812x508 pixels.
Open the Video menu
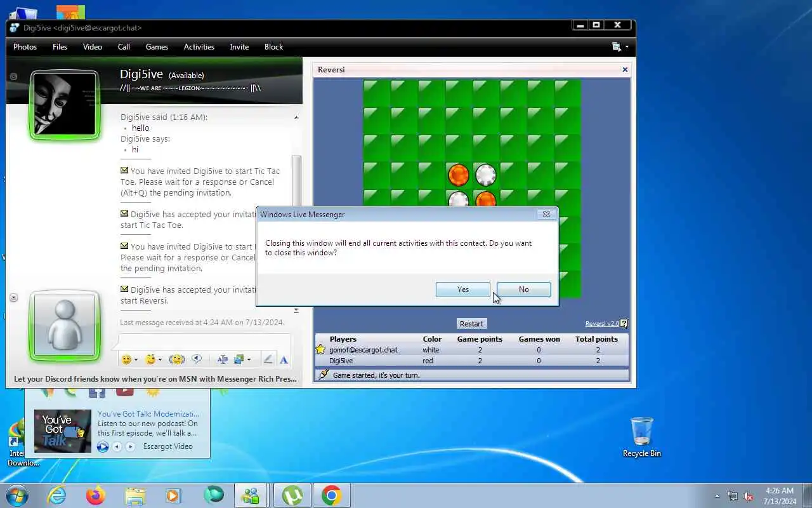coord(92,47)
